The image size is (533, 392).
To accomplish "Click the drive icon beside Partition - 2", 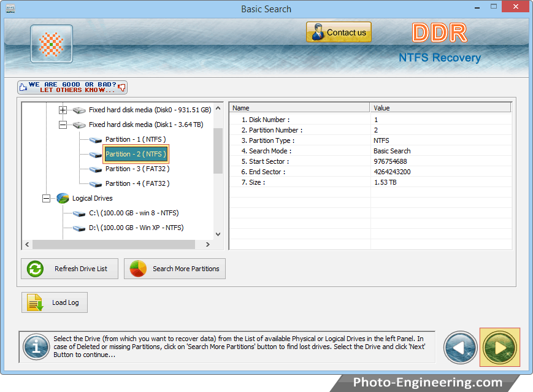I will 96,155.
